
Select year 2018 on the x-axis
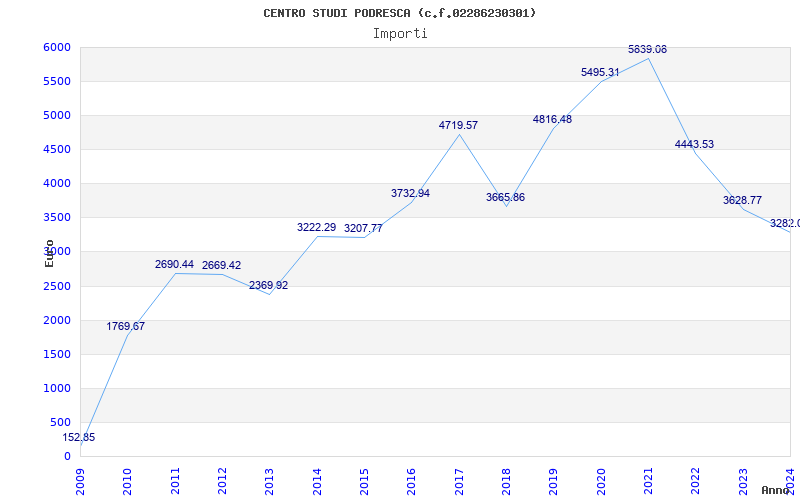506,481
